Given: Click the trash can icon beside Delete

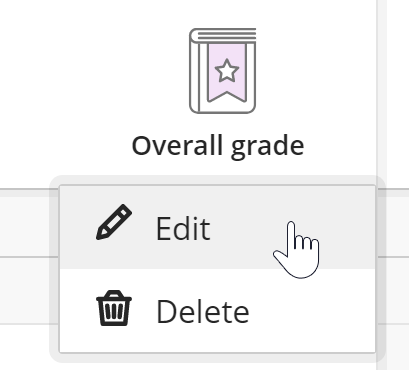Looking at the screenshot, I should (x=114, y=308).
